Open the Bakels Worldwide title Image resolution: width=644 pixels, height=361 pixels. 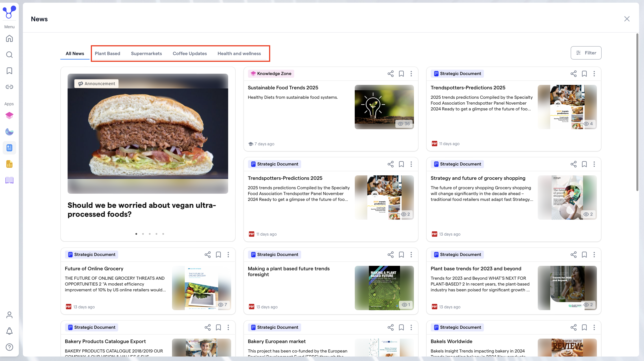[x=452, y=341]
